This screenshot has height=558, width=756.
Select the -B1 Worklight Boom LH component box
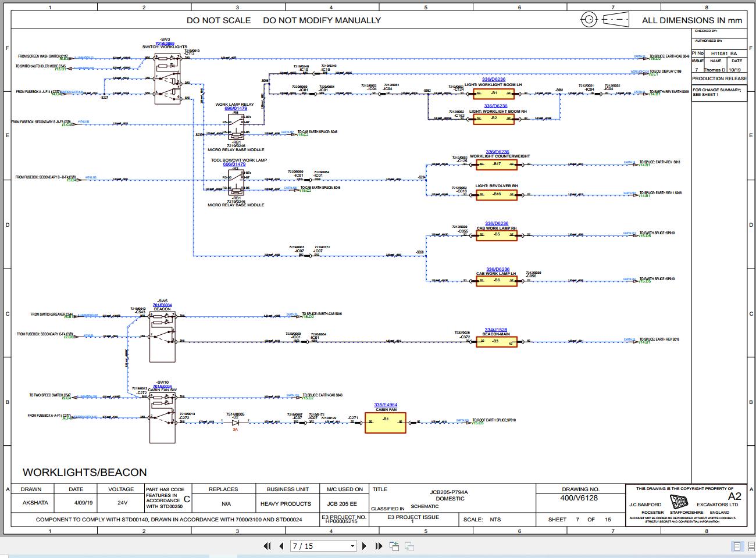click(494, 93)
